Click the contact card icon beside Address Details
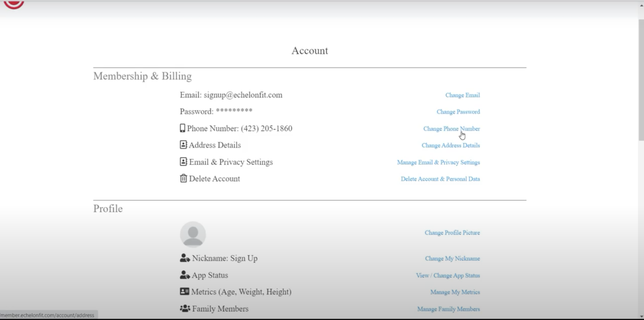 point(183,145)
